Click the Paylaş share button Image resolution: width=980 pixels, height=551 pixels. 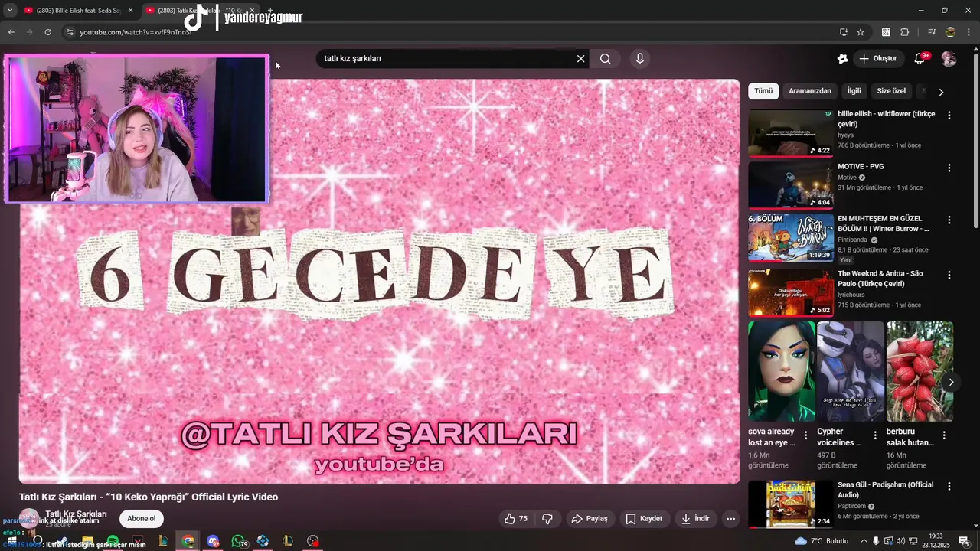tap(589, 519)
